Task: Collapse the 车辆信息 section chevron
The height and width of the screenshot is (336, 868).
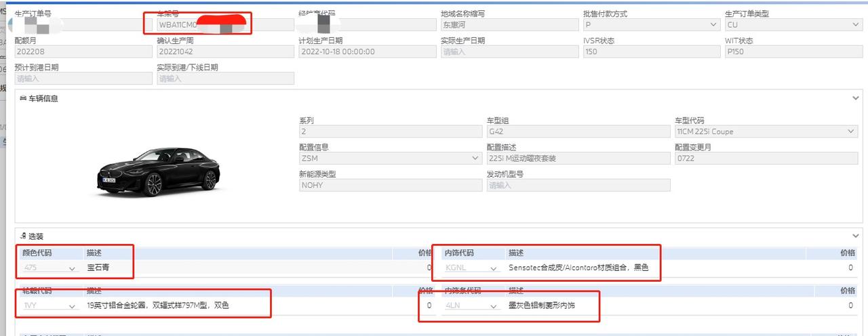Action: point(855,98)
